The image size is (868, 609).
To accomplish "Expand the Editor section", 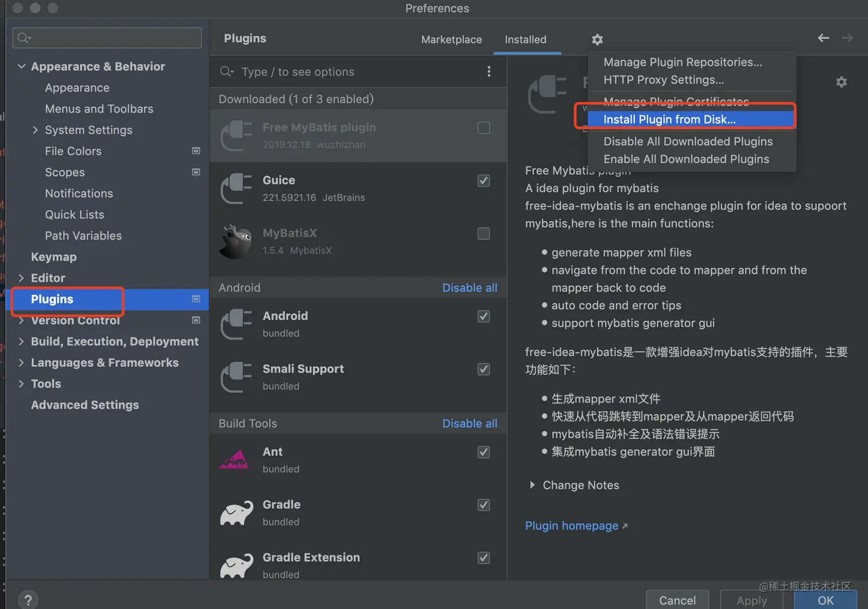I will [x=21, y=278].
